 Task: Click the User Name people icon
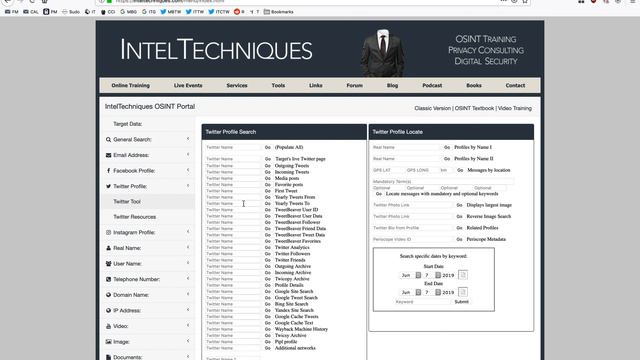(x=108, y=264)
